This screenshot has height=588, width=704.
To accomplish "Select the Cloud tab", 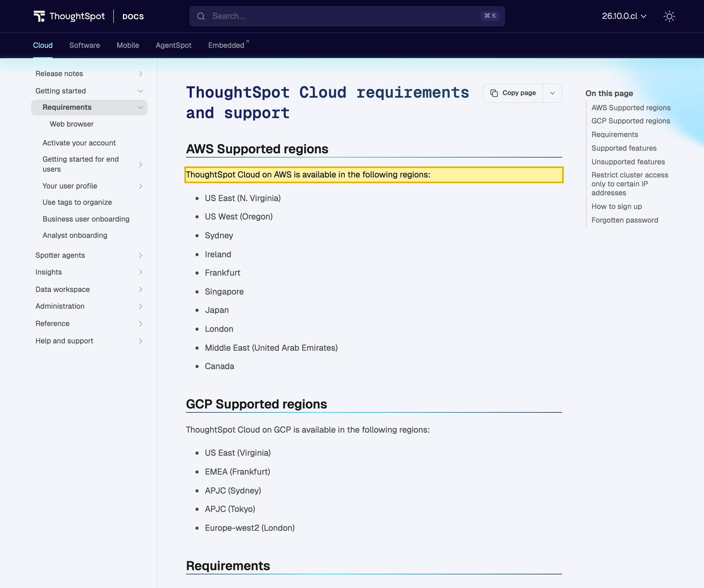I will click(x=43, y=45).
